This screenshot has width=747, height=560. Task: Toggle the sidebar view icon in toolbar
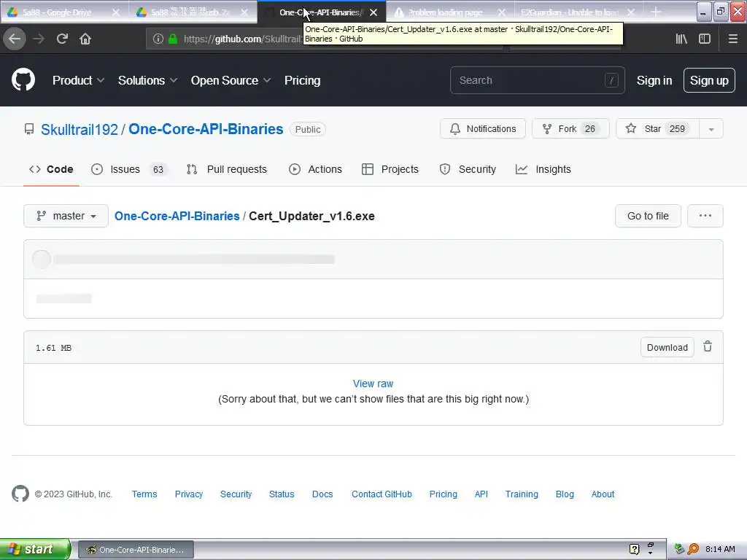point(705,39)
